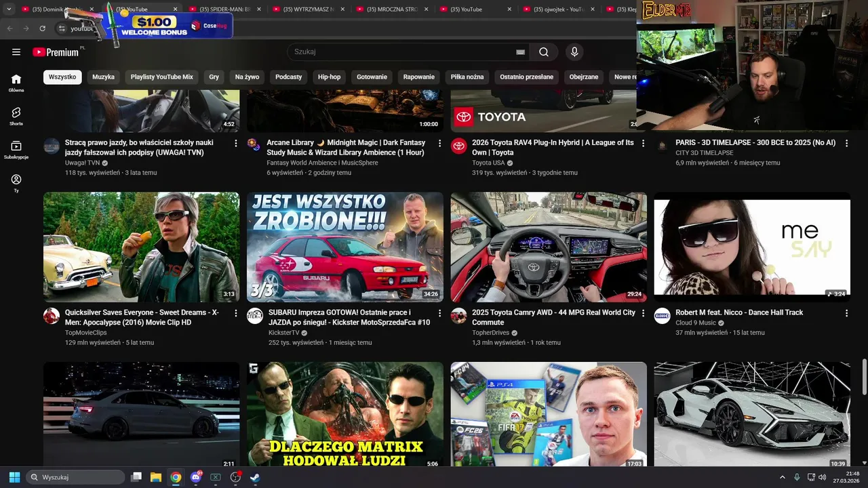Play the Toyota Camry driving thumbnail
The image size is (868, 488).
549,247
